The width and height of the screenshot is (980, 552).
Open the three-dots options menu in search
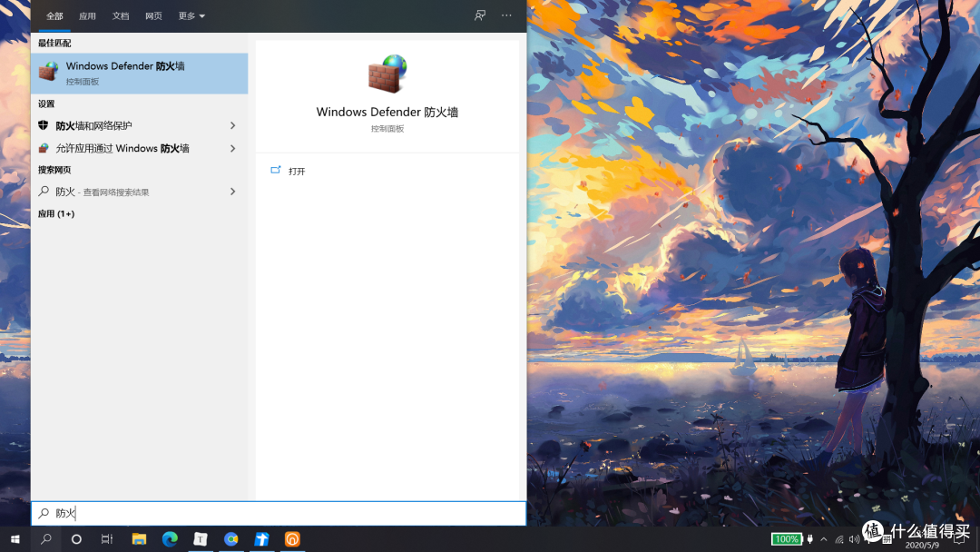pyautogui.click(x=506, y=15)
